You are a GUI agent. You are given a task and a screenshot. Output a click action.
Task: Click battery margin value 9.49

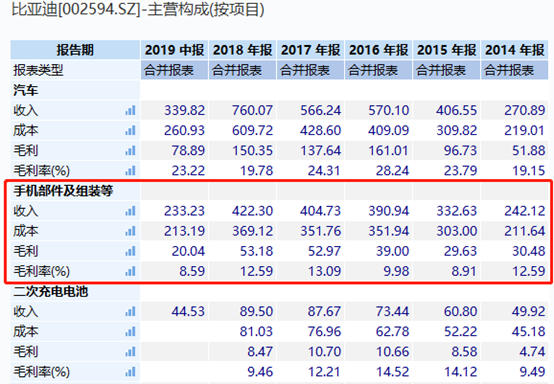pyautogui.click(x=532, y=372)
